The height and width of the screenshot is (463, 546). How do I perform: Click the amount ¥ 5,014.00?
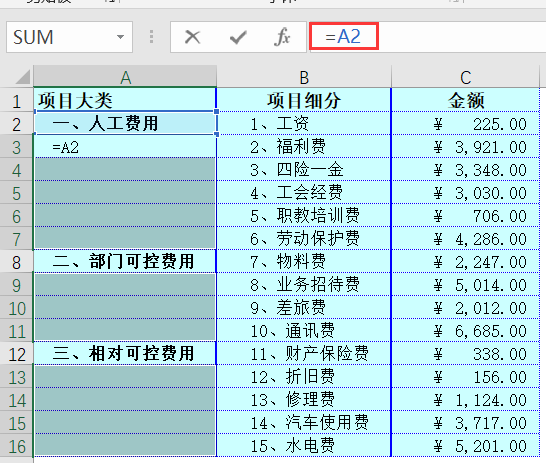click(465, 284)
